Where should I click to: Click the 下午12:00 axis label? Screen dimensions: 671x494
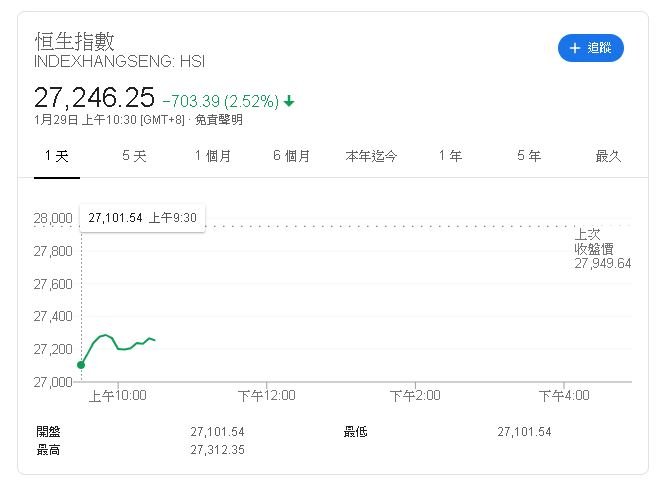[x=267, y=396]
